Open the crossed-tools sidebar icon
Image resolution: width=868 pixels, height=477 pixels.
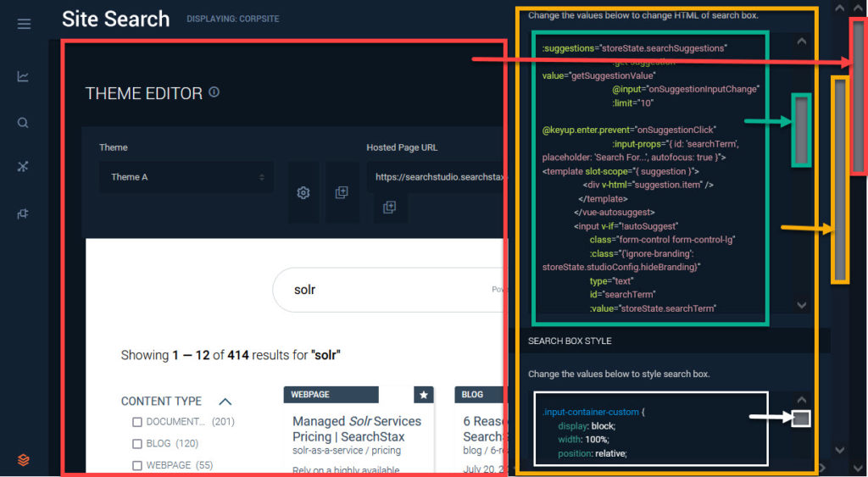tap(23, 167)
